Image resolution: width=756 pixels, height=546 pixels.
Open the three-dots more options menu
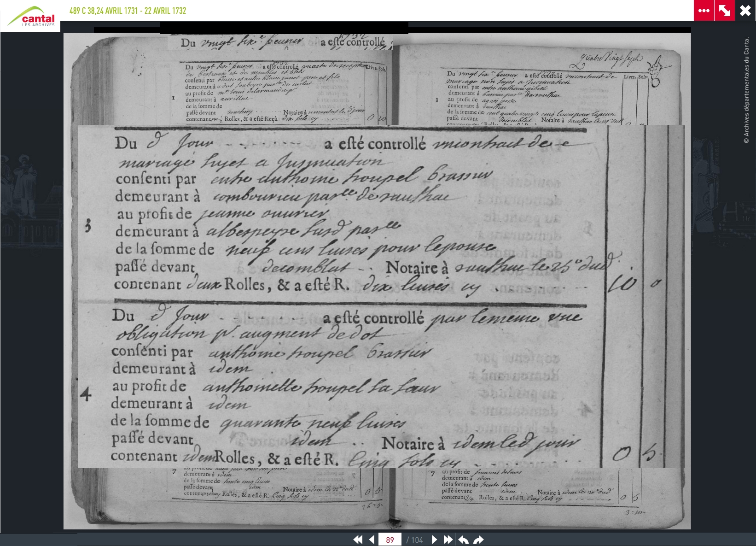pos(704,11)
